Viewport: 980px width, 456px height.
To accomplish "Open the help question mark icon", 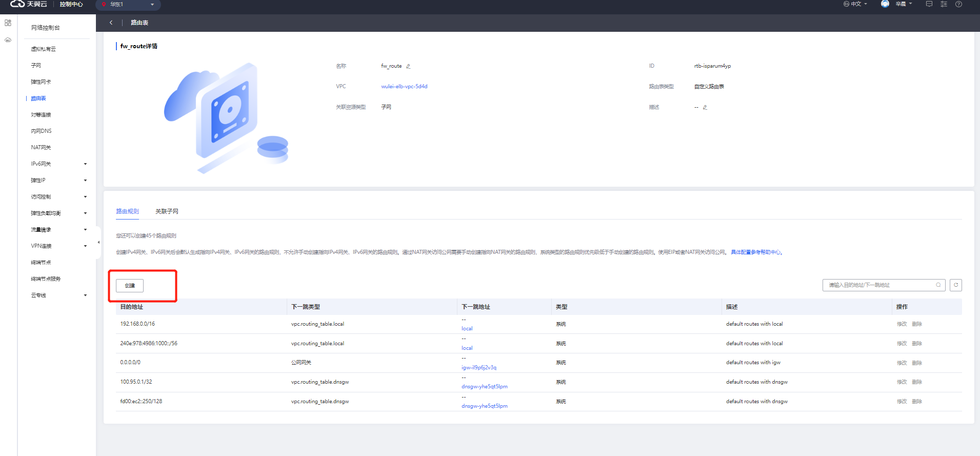I will 958,4.
